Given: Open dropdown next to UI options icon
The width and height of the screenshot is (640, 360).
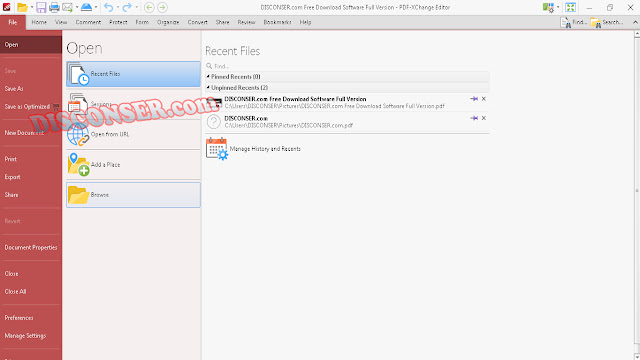Looking at the screenshot, I should [x=558, y=7].
